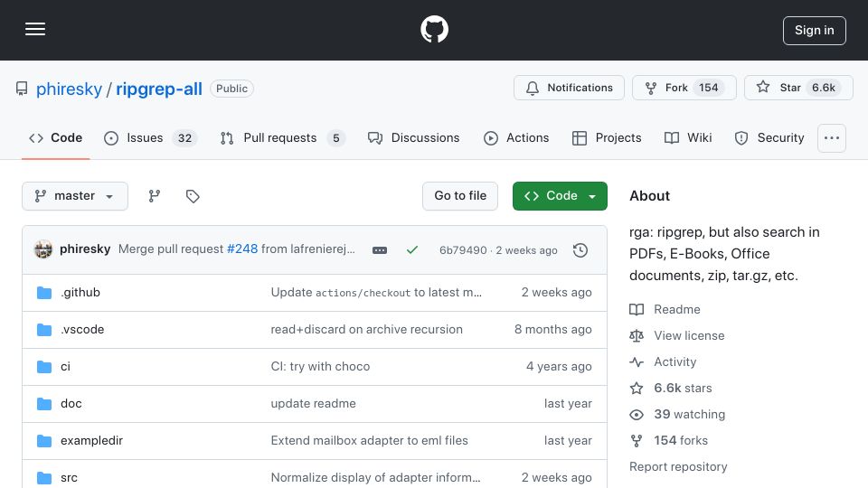Open the exampledir folder

click(92, 441)
